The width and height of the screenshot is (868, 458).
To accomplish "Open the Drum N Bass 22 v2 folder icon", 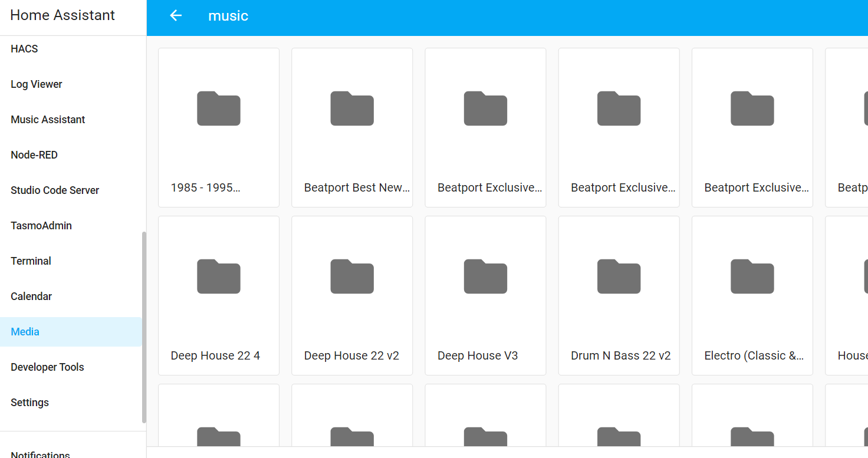I will click(619, 276).
